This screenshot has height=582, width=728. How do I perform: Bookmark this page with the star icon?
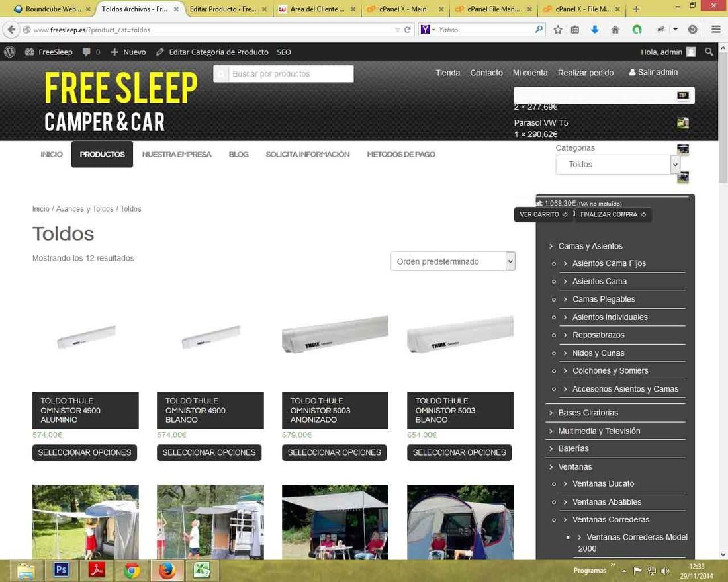tap(558, 30)
